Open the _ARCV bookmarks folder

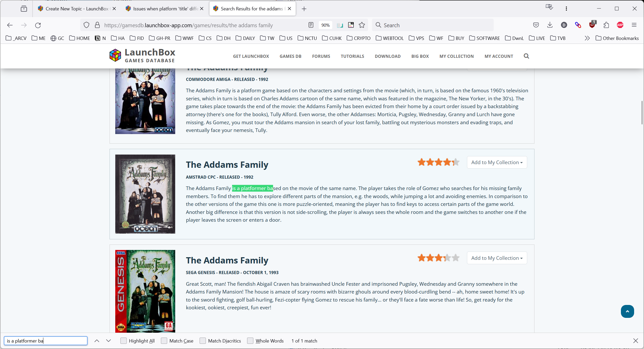(x=16, y=38)
